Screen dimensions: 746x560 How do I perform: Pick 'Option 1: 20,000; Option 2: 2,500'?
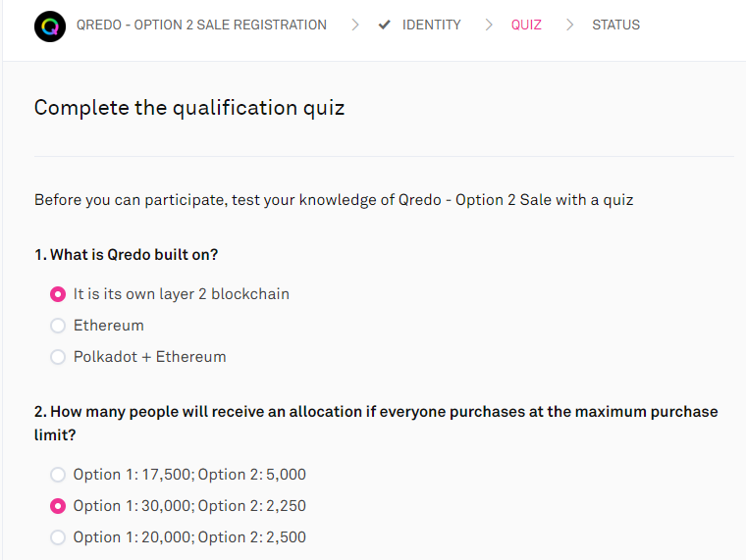[x=58, y=537]
